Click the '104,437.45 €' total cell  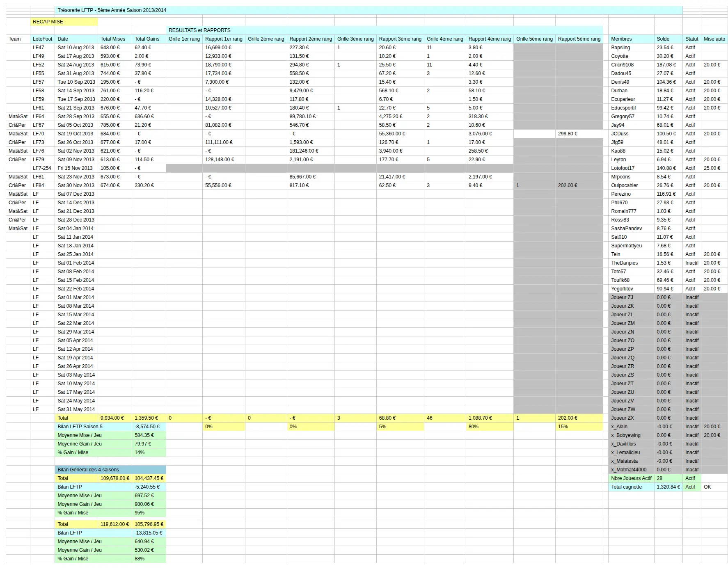149,478
